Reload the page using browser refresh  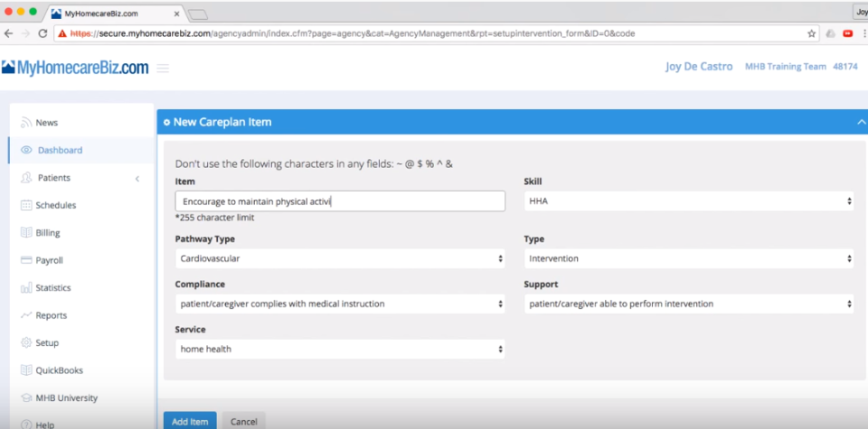(x=42, y=33)
